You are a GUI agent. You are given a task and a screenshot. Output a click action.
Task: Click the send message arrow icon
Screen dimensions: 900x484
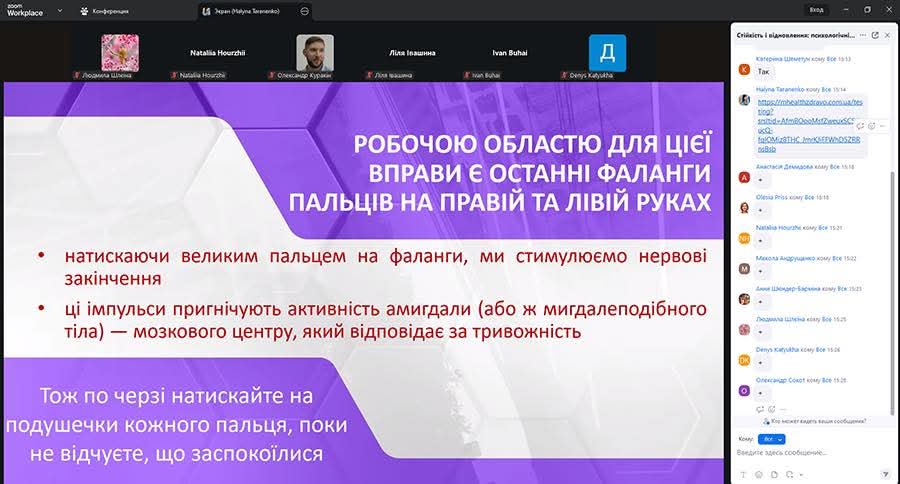885,473
